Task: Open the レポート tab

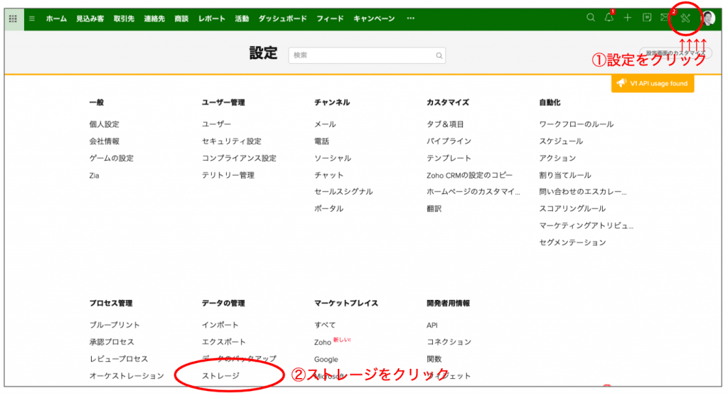Action: (212, 19)
